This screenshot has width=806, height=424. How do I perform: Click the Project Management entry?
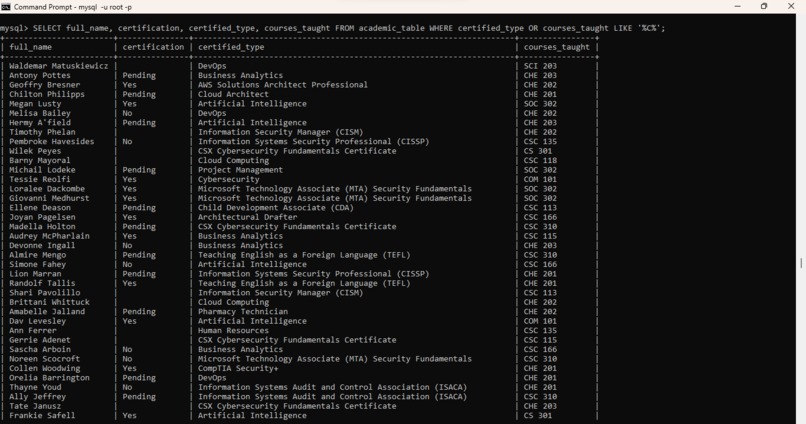[241, 170]
